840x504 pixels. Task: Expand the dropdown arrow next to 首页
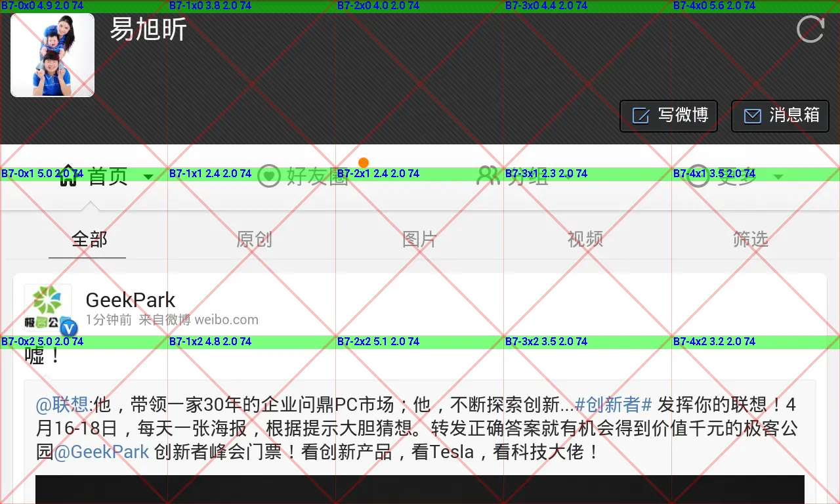[x=148, y=177]
